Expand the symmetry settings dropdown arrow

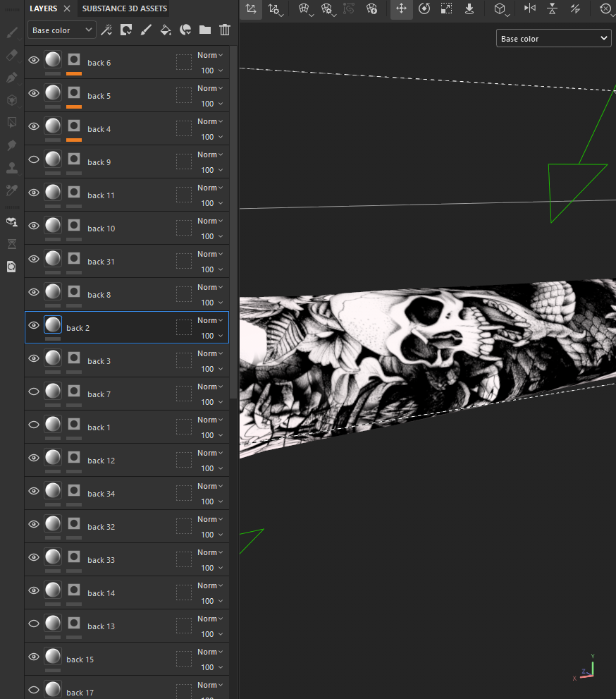point(281,15)
